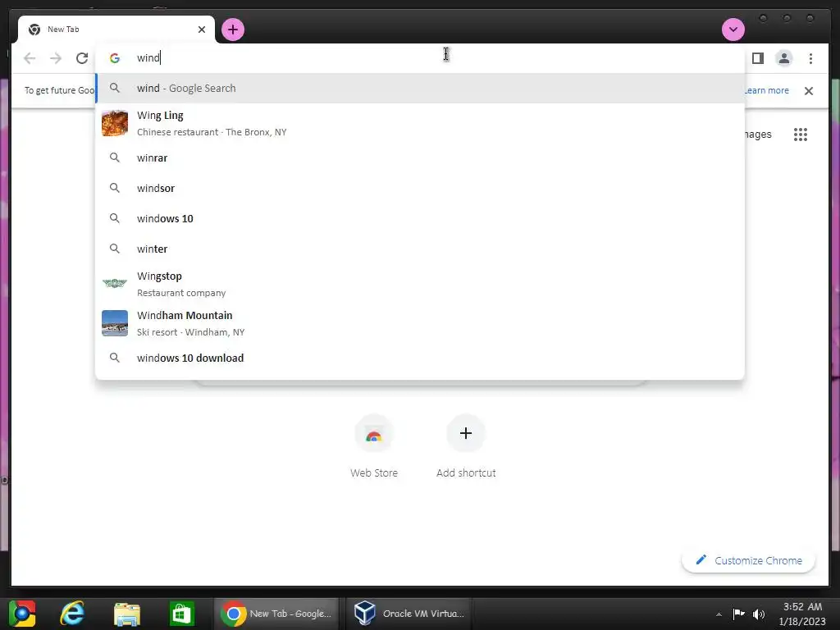Click the Action Center flag icon
The height and width of the screenshot is (630, 840).
pyautogui.click(x=739, y=614)
